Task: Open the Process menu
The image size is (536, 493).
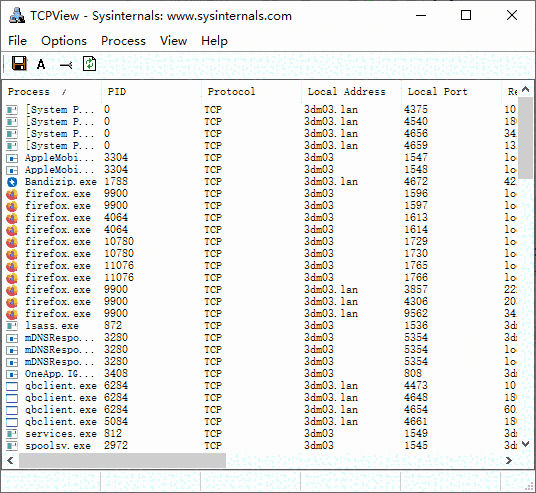Action: point(123,41)
